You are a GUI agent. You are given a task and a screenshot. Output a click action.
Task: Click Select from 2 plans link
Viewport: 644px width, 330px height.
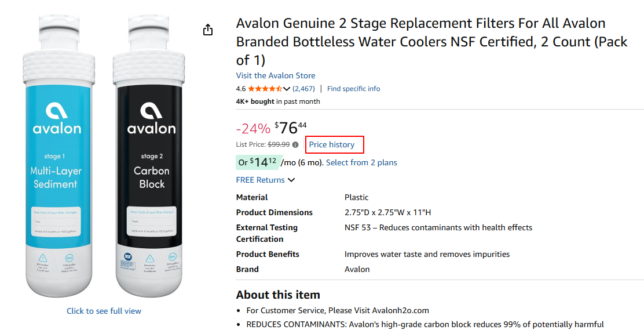[361, 162]
